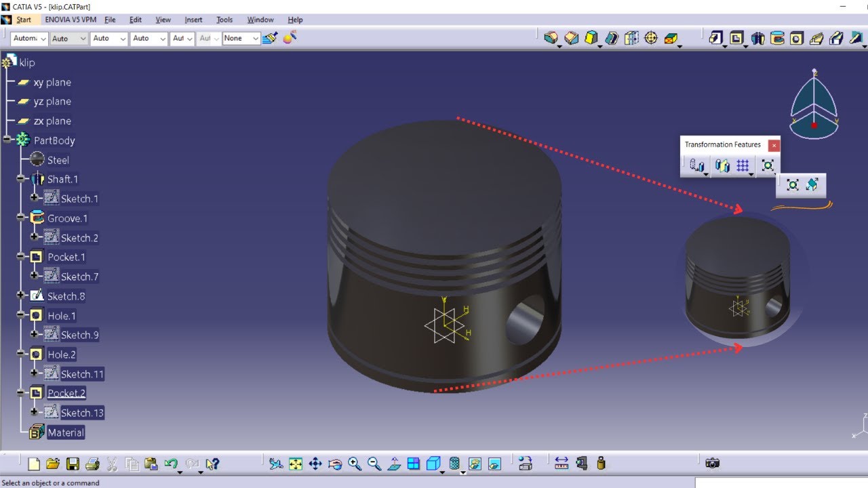The image size is (868, 488).
Task: Save the part with the Save icon
Action: click(73, 464)
